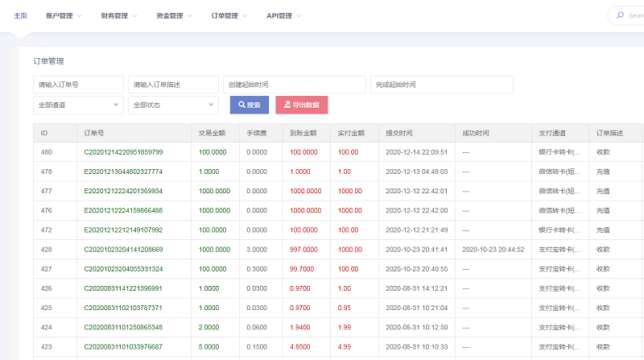Expand the API管理 menu

click(284, 15)
